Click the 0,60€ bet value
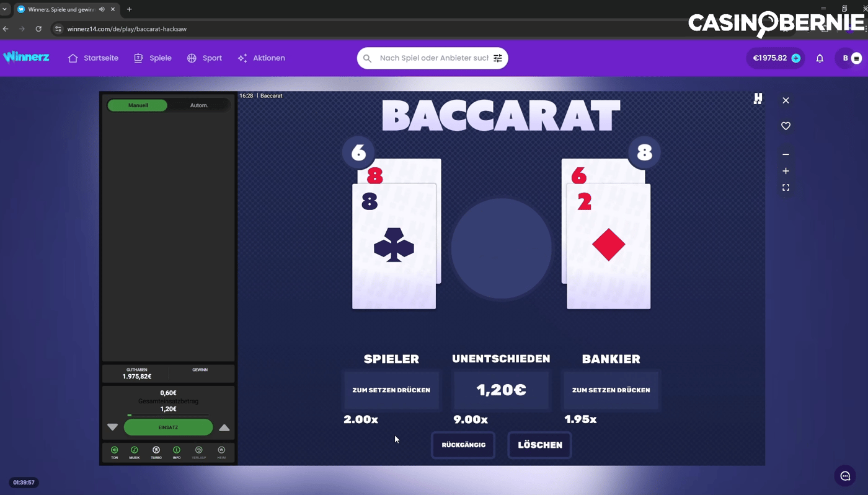The width and height of the screenshot is (868, 495). (168, 393)
